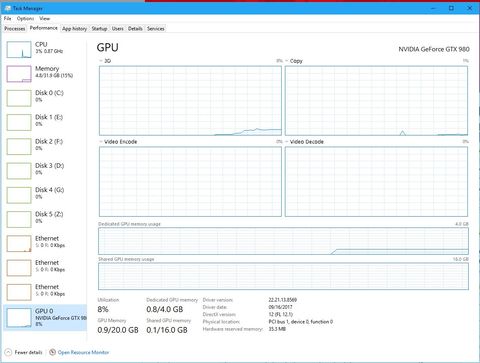Click the driver date 09/16/2017 value
The image size is (480, 363).
280,307
